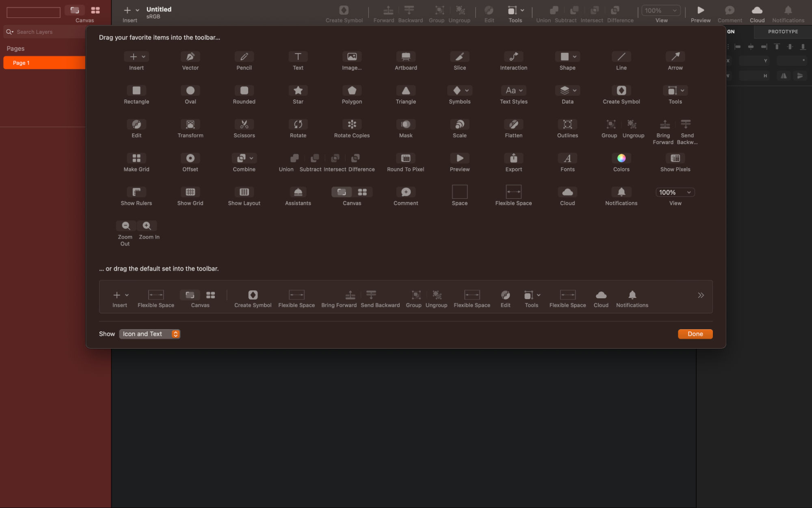Select the Scissors tool icon
The width and height of the screenshot is (812, 508).
(244, 124)
